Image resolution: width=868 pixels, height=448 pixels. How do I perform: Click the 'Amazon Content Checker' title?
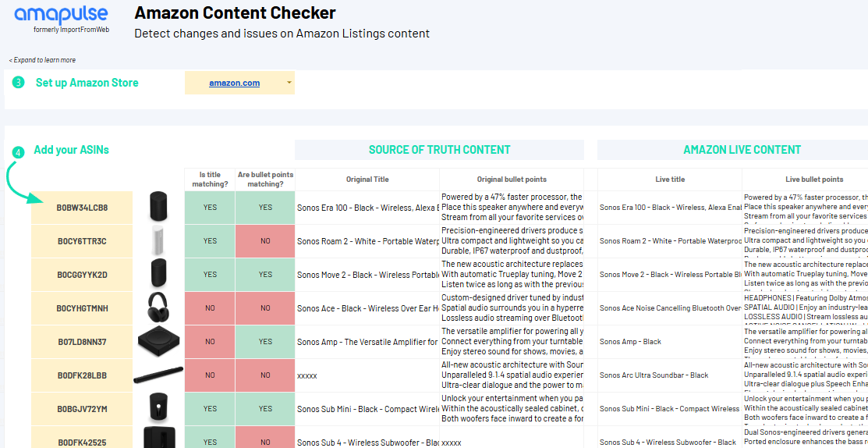click(x=235, y=12)
